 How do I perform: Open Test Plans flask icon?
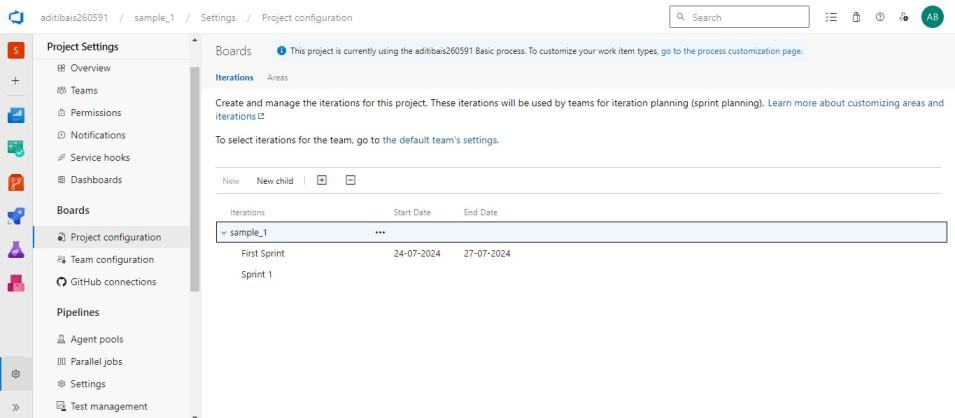(15, 250)
